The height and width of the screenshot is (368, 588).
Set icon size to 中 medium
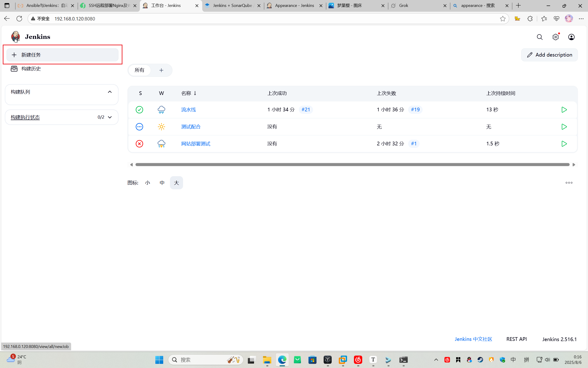[x=162, y=183]
